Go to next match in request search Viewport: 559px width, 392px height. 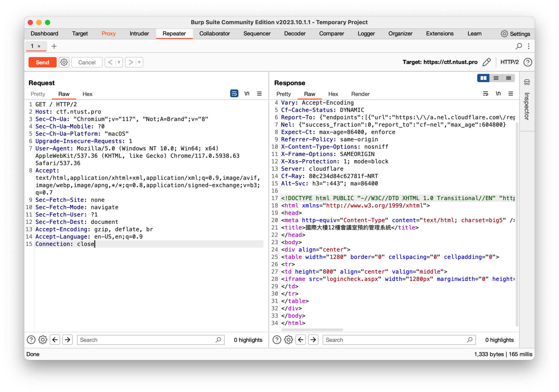[67, 340]
